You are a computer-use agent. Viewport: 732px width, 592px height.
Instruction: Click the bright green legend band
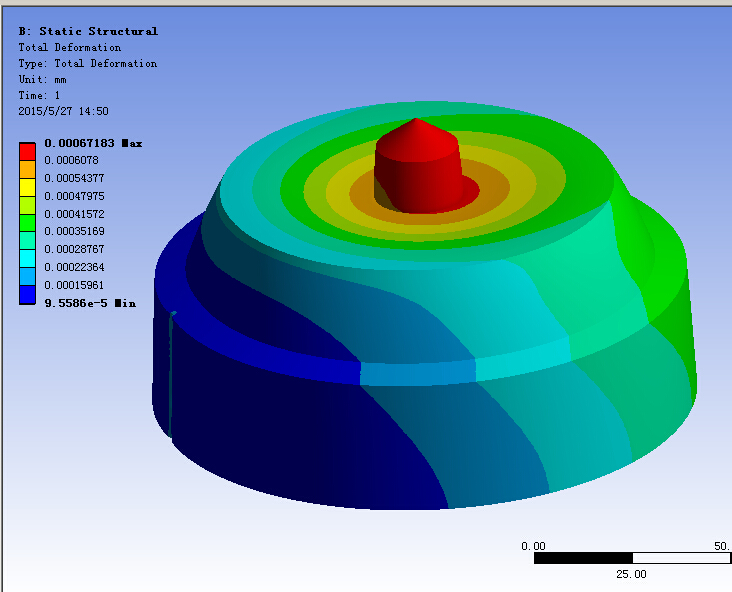28,223
